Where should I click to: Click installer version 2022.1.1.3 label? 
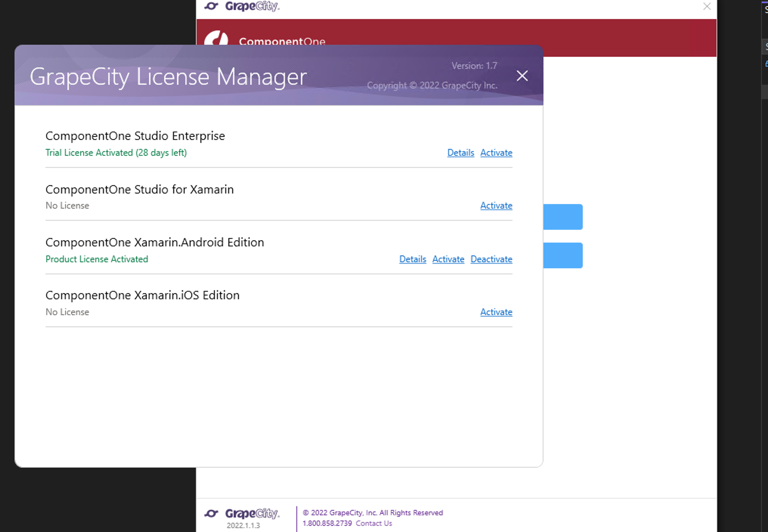point(243,526)
